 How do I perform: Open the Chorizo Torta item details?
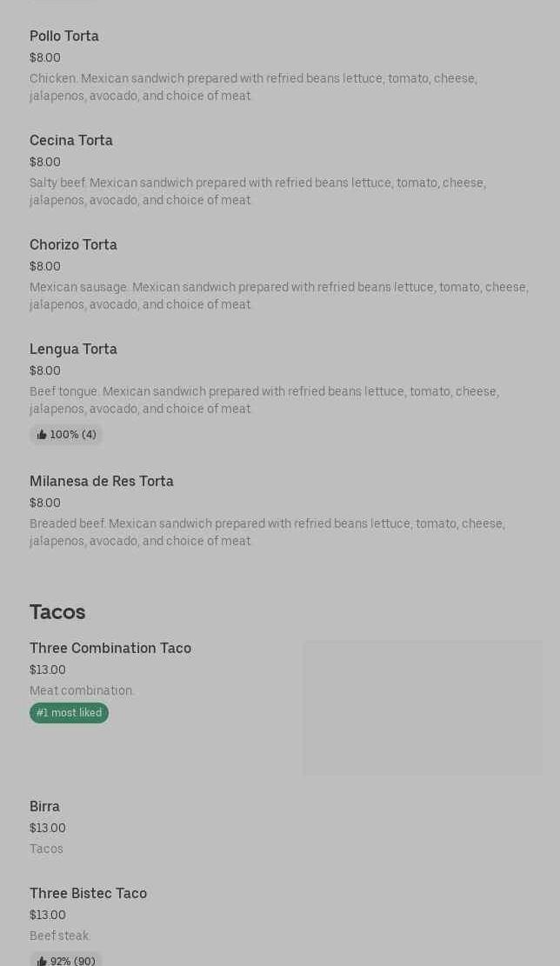[x=73, y=245]
